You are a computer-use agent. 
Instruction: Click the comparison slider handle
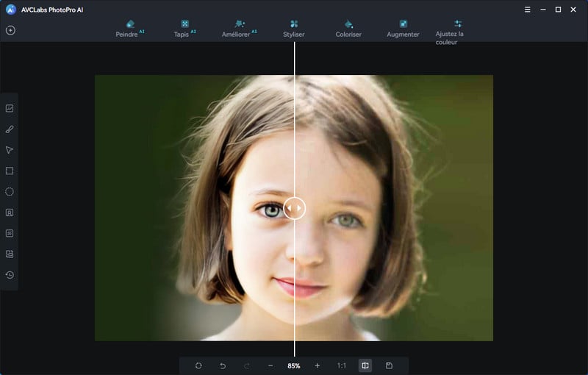(x=295, y=208)
